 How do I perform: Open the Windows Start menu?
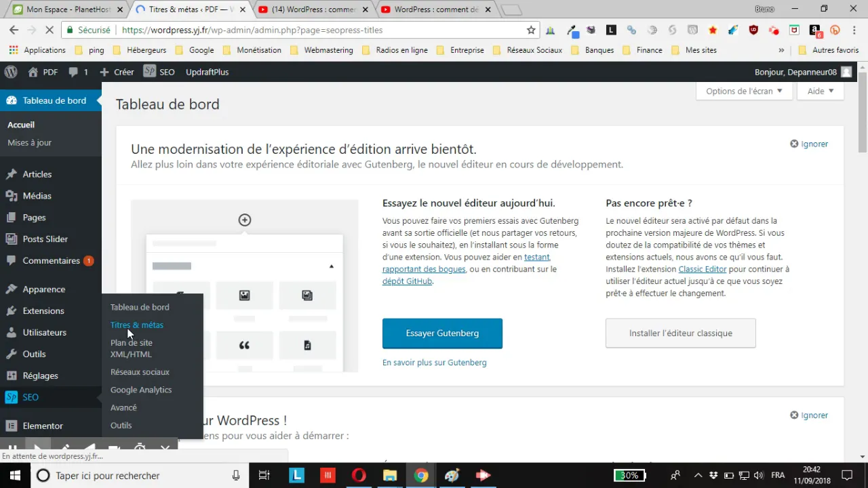15,475
